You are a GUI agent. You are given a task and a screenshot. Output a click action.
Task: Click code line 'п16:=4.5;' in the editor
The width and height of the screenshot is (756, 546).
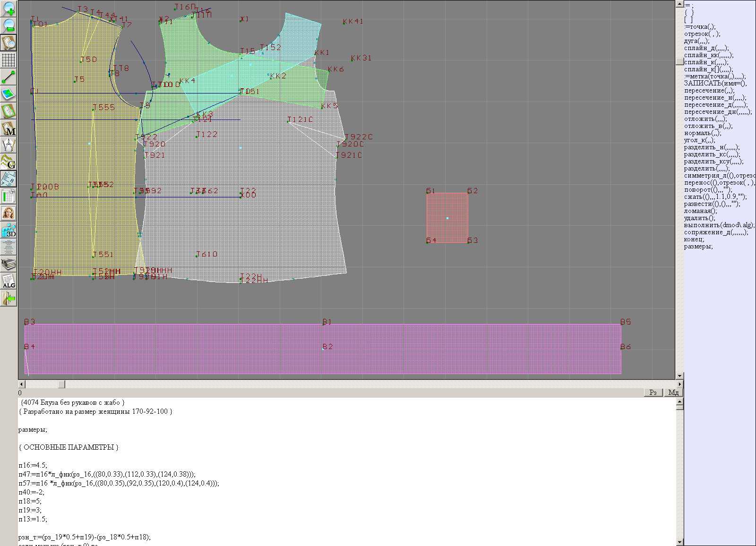[x=33, y=465]
